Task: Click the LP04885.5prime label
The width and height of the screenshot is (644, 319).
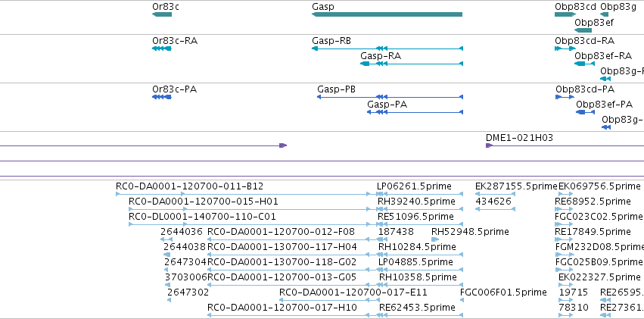Action: (x=415, y=262)
